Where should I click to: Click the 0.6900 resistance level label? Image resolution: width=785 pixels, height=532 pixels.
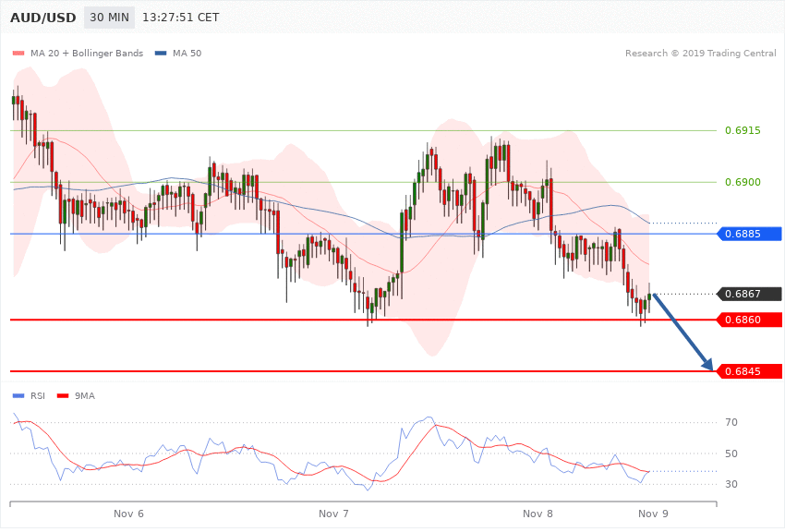pos(743,182)
